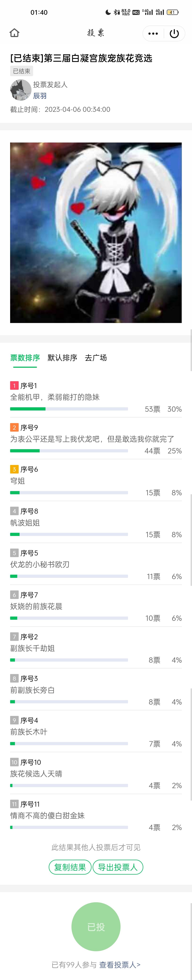Image resolution: width=192 pixels, height=980 pixels.
Task: Tap the green 已投 round button
Action: [x=96, y=926]
